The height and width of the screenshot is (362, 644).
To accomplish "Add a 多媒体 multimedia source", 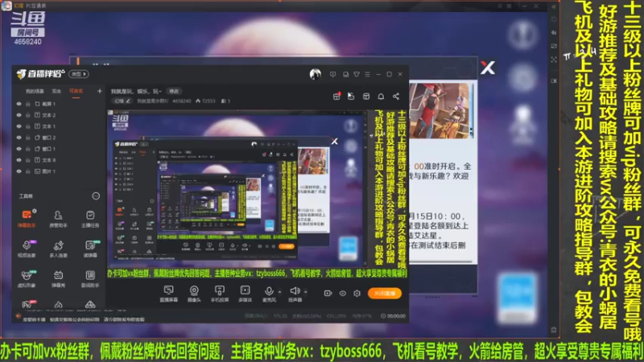I will [x=246, y=294].
